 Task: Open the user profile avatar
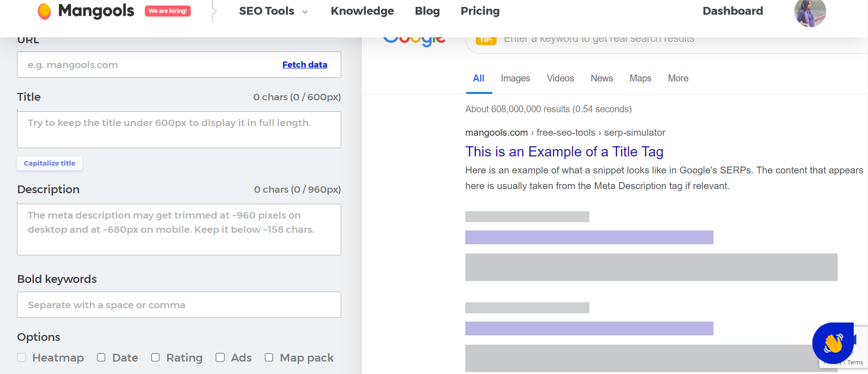(810, 12)
